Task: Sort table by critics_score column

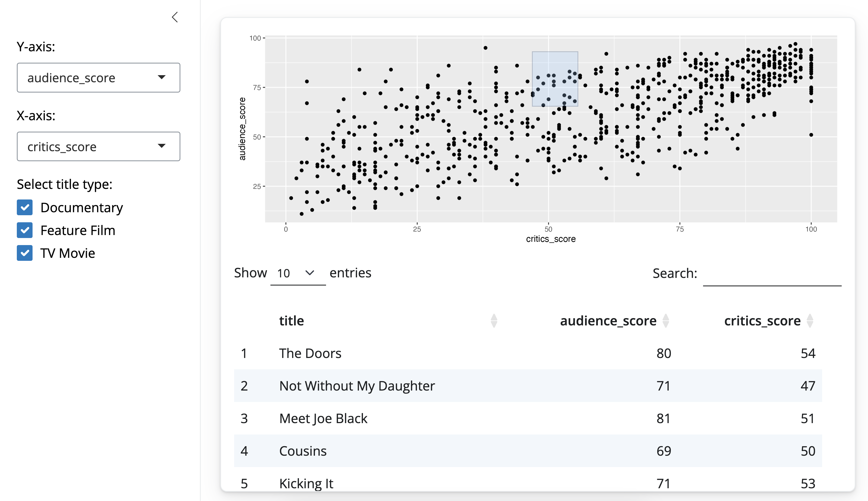Action: click(x=810, y=321)
